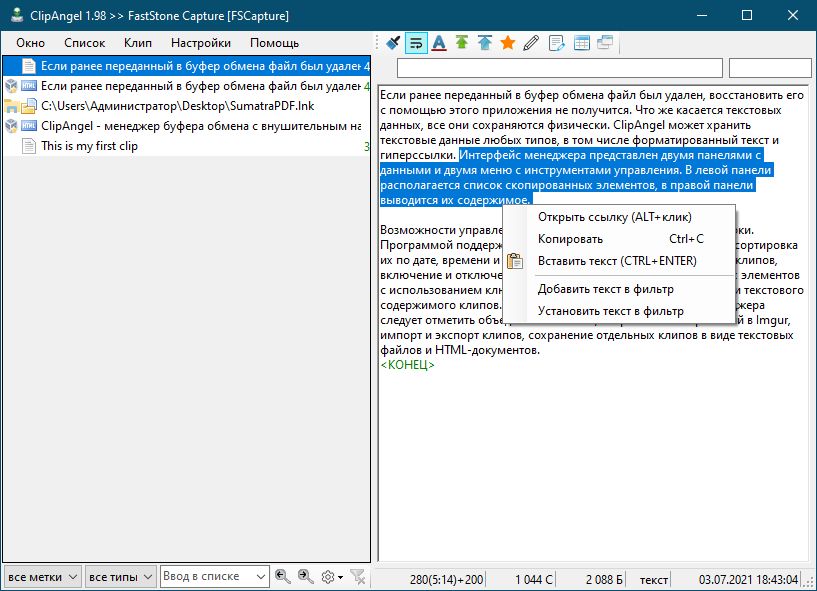Open the gear filter settings dropdown
The image size is (817, 591).
coord(331,577)
